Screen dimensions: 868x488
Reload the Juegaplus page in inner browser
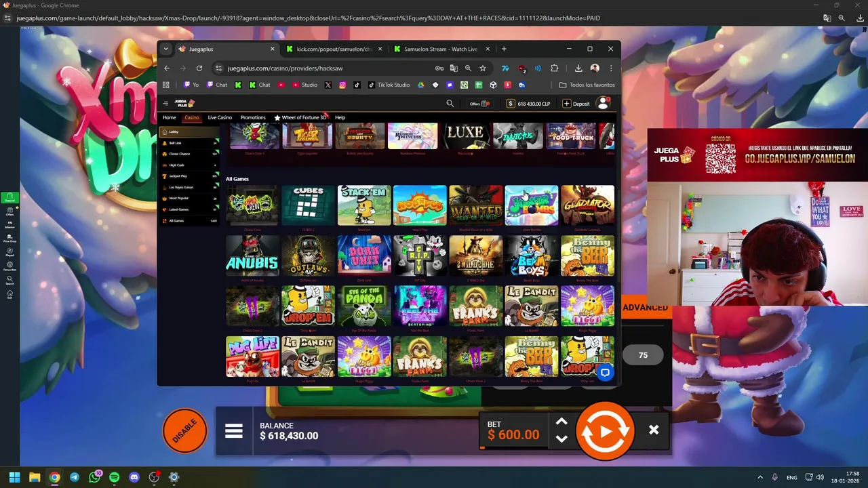(199, 68)
